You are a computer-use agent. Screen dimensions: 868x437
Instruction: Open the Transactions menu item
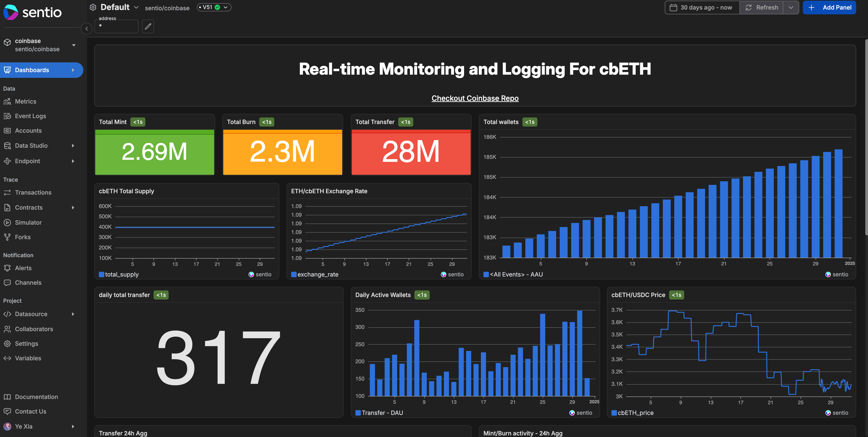[x=33, y=193]
